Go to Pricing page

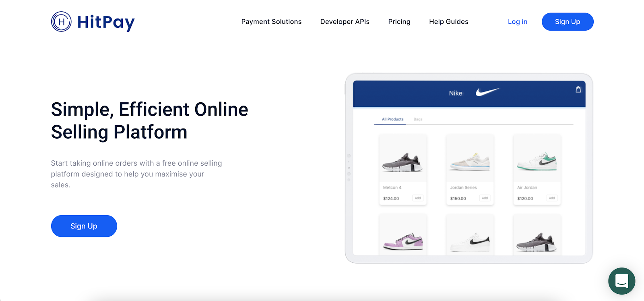pos(399,22)
